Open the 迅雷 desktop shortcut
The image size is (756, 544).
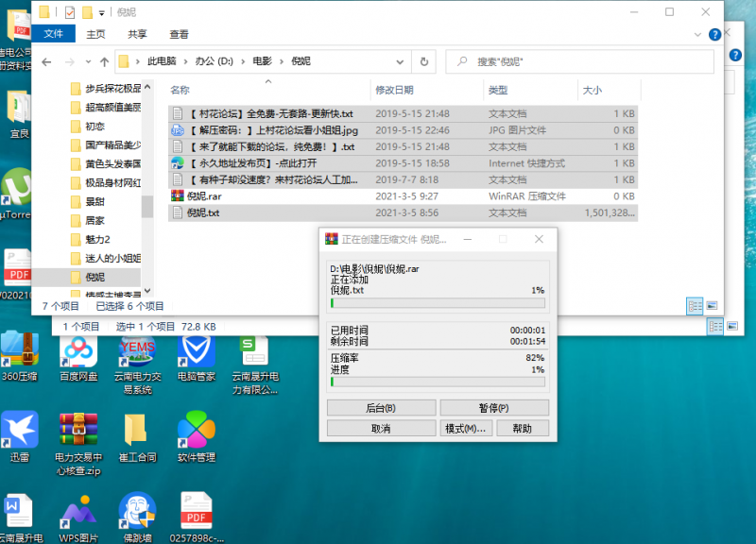point(20,431)
